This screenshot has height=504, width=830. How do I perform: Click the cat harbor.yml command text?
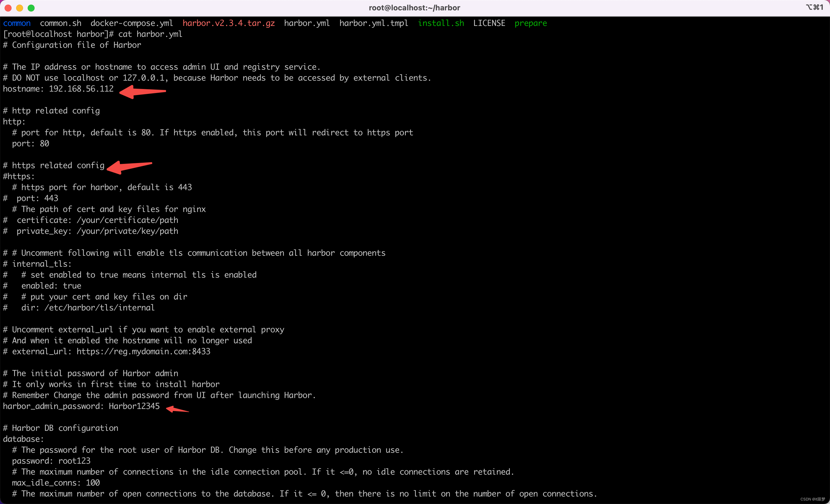pyautogui.click(x=150, y=34)
